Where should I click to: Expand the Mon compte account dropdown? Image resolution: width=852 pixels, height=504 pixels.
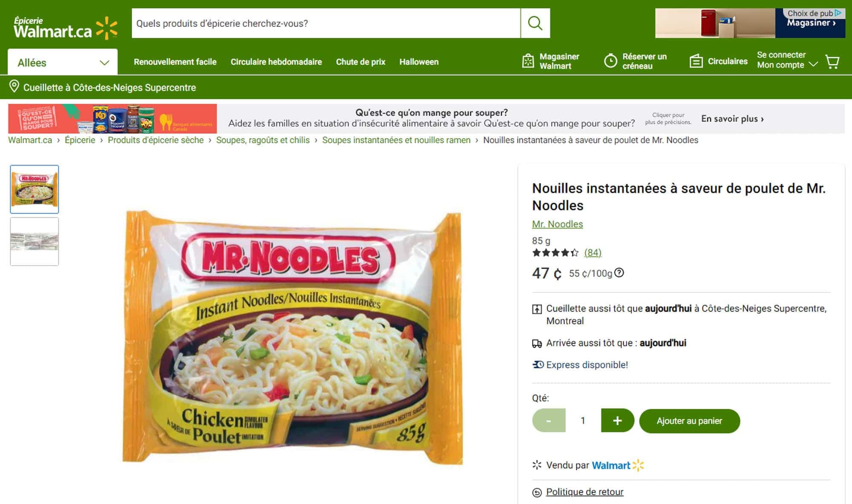pos(813,64)
